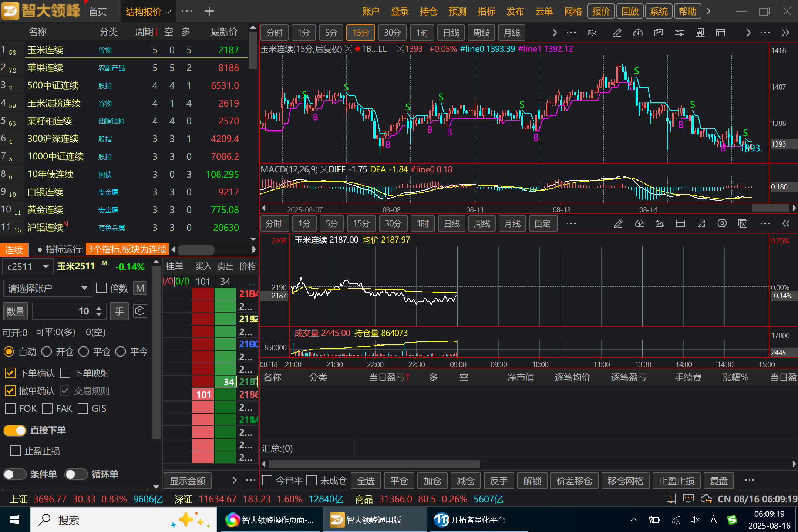Open the 账户 menu
The height and width of the screenshot is (532, 798).
coord(371,11)
